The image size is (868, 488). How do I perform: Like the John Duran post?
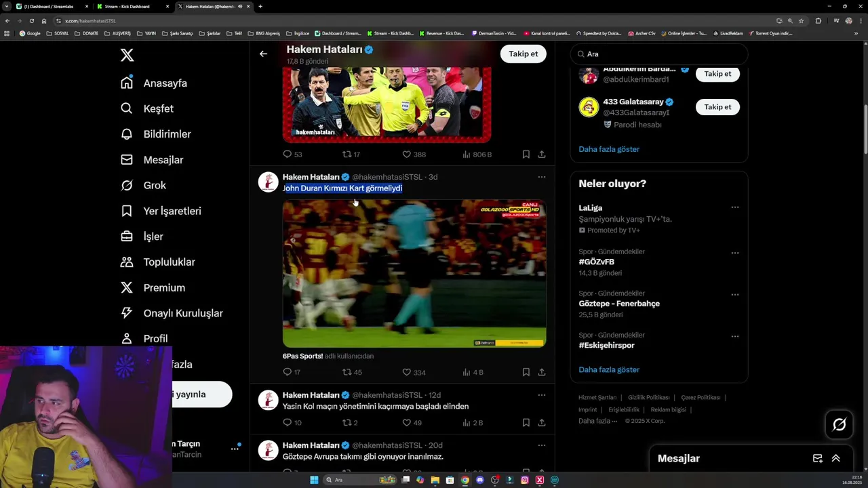coord(406,372)
